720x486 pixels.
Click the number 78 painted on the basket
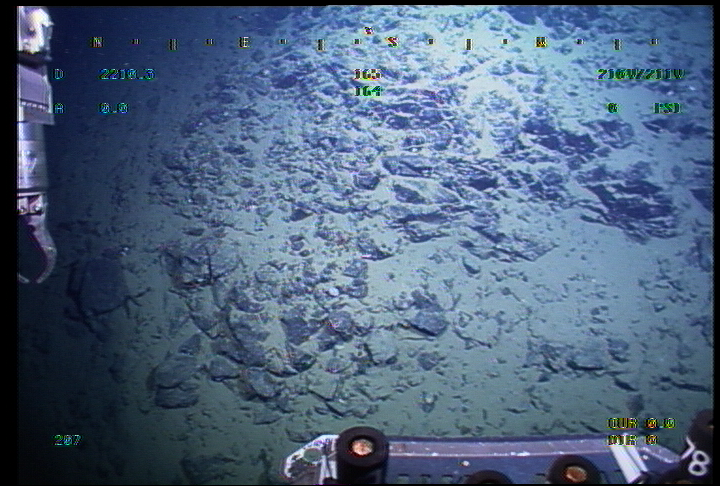click(x=696, y=457)
